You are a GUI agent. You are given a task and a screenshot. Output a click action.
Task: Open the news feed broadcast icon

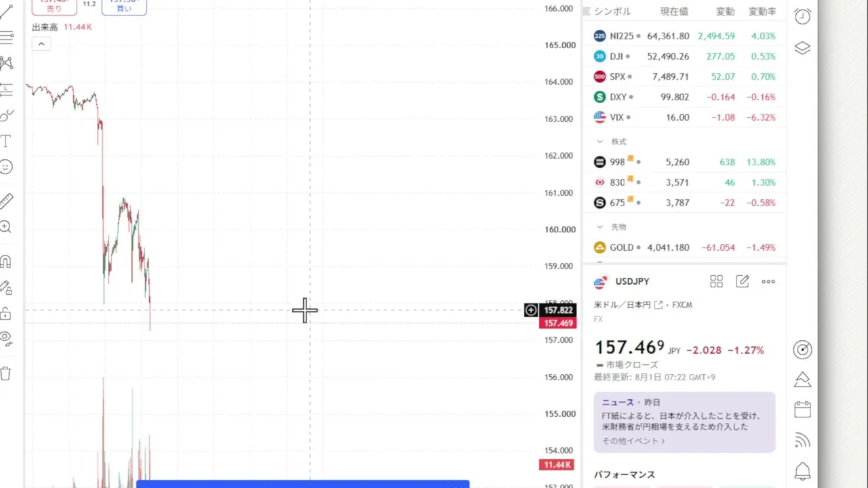coord(802,441)
